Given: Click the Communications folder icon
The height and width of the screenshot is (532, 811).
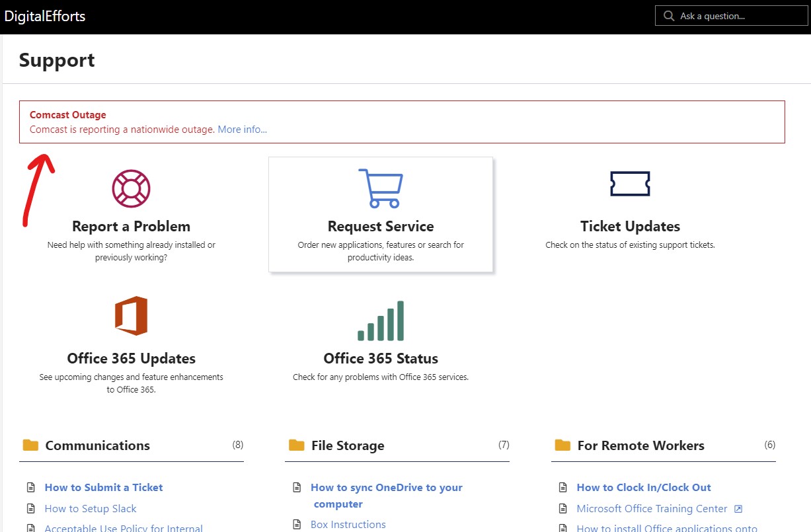Looking at the screenshot, I should 30,445.
